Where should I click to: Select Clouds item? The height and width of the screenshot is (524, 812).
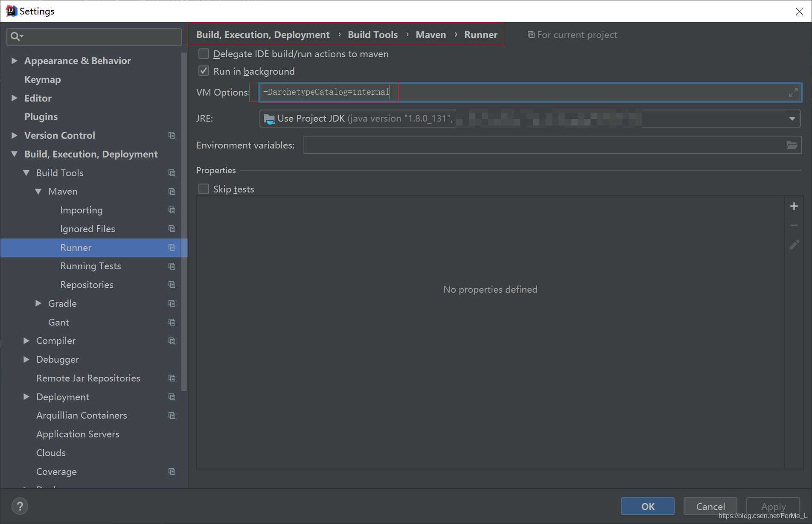(51, 453)
